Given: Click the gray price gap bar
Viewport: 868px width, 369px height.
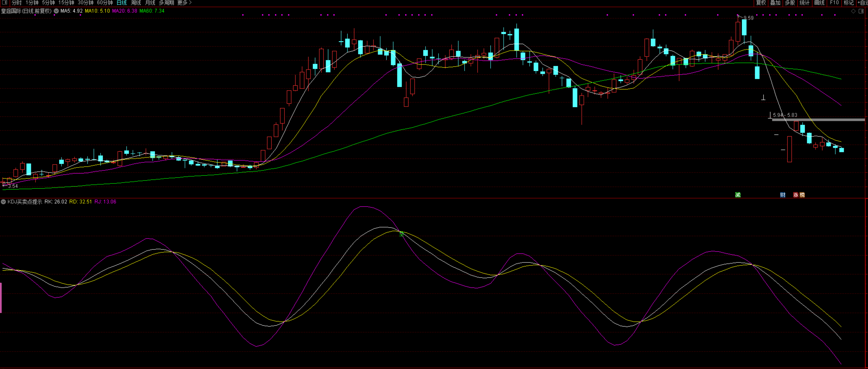Looking at the screenshot, I should pos(818,119).
